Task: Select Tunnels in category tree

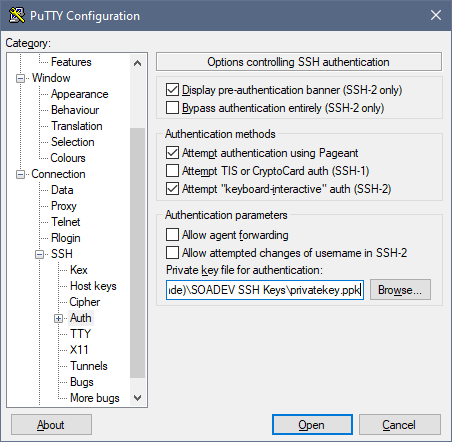Action: pyautogui.click(x=89, y=366)
